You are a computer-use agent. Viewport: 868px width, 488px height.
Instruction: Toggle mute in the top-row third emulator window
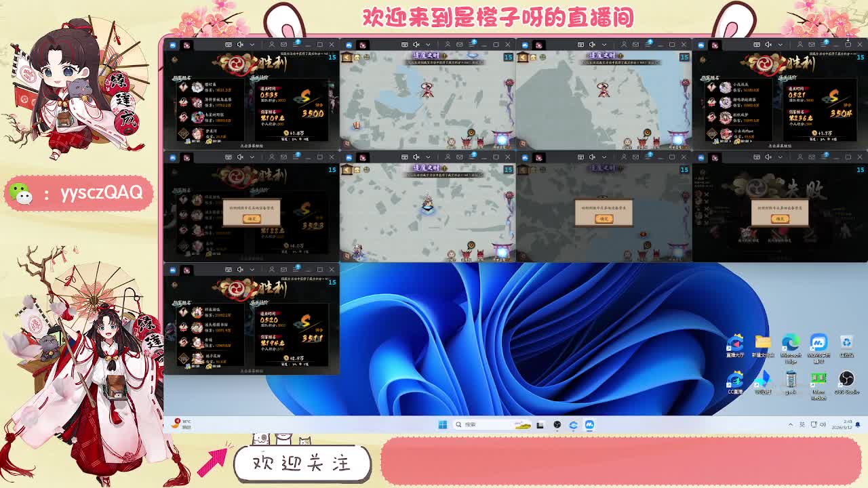click(593, 45)
